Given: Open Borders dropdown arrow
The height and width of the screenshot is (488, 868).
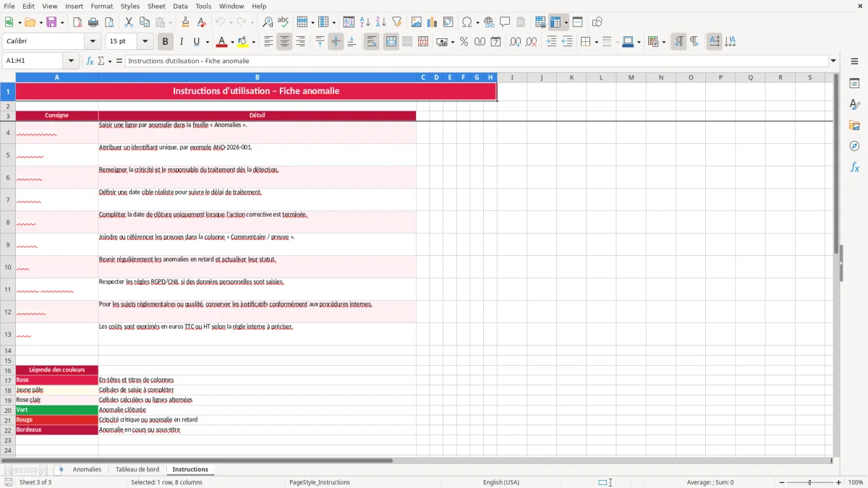Looking at the screenshot, I should (596, 42).
